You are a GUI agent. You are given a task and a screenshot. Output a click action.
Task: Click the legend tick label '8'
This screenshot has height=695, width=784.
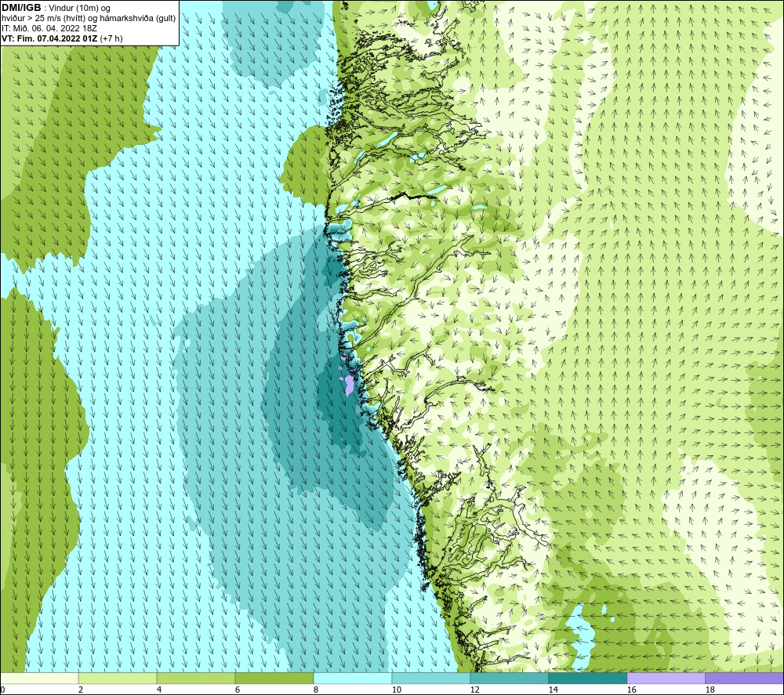click(316, 690)
